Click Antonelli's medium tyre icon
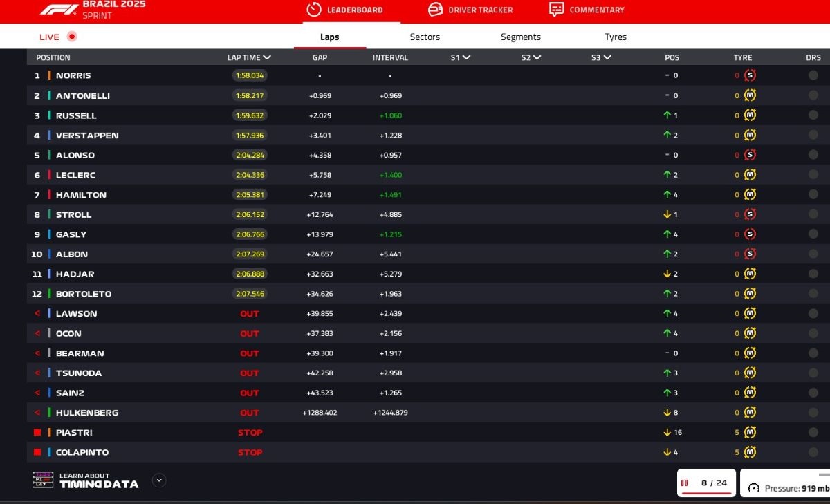 [x=750, y=95]
